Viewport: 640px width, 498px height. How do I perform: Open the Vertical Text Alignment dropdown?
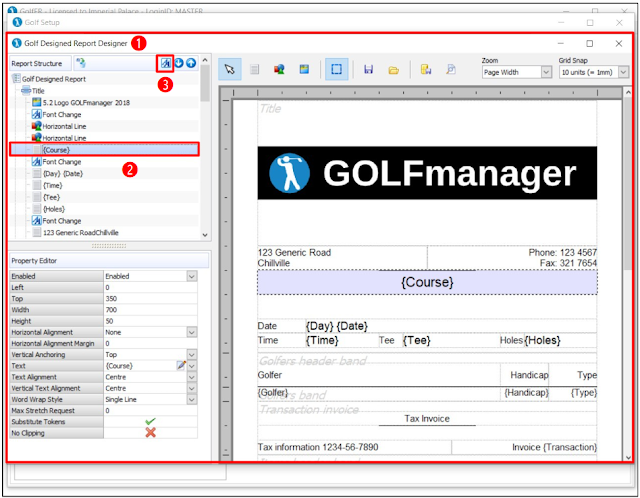(x=191, y=388)
